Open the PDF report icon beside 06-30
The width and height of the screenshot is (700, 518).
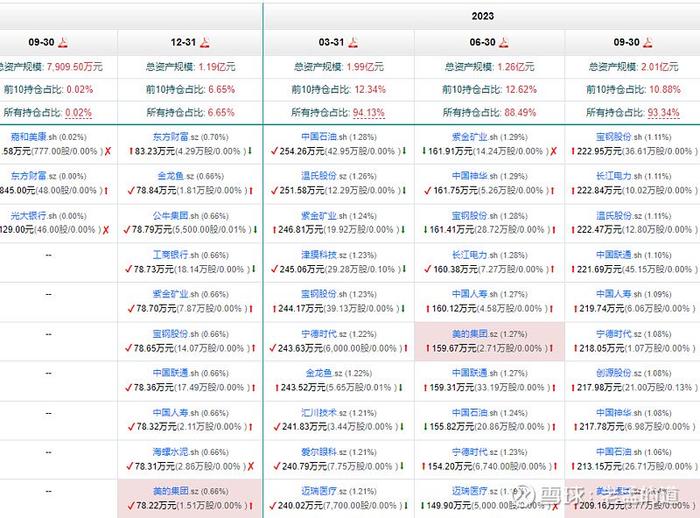[x=504, y=42]
